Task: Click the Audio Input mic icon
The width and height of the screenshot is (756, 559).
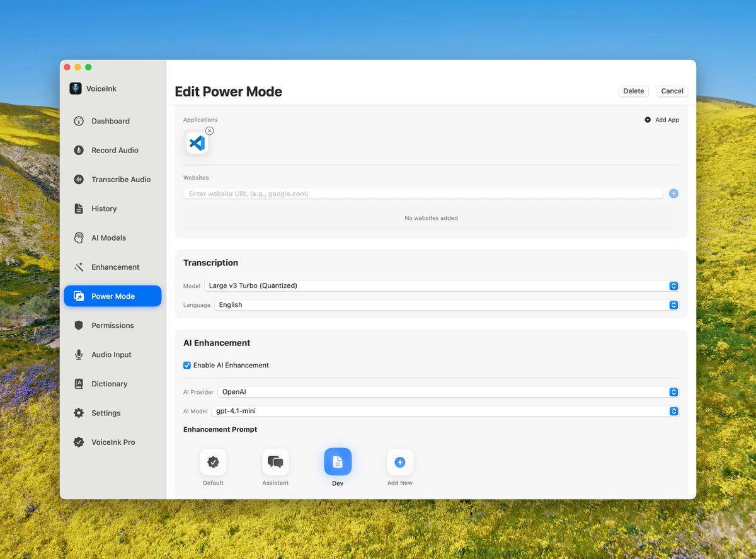Action: [79, 355]
